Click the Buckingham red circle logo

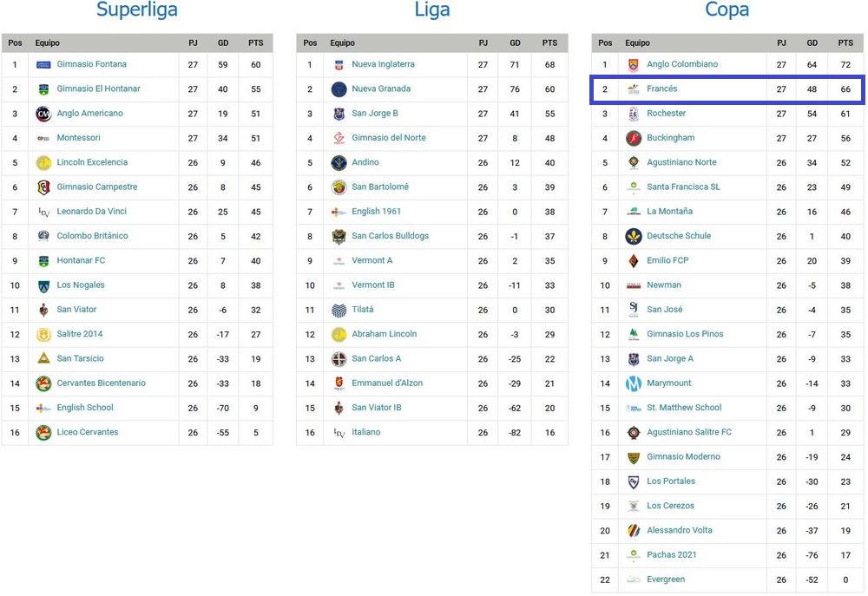coord(634,138)
